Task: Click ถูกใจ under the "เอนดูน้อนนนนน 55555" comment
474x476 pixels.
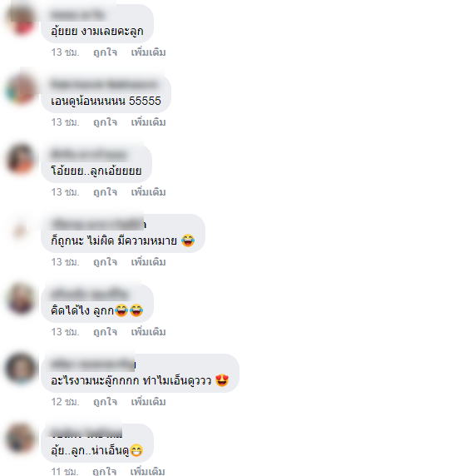Action: click(105, 122)
